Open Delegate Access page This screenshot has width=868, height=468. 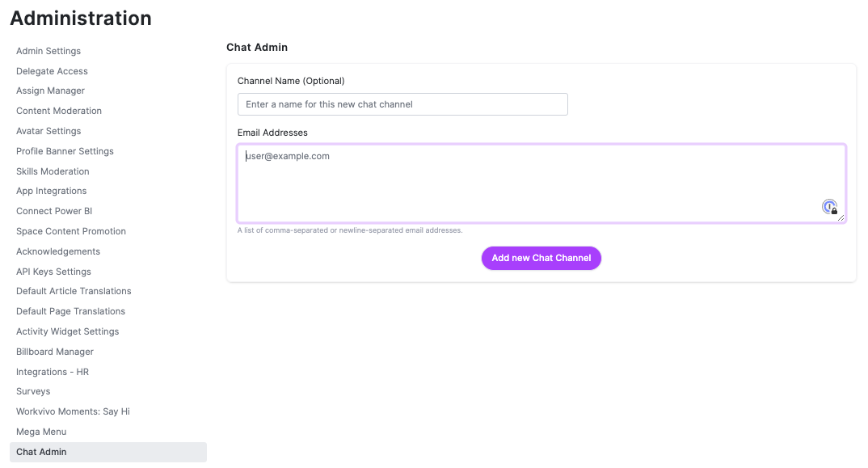click(x=52, y=71)
